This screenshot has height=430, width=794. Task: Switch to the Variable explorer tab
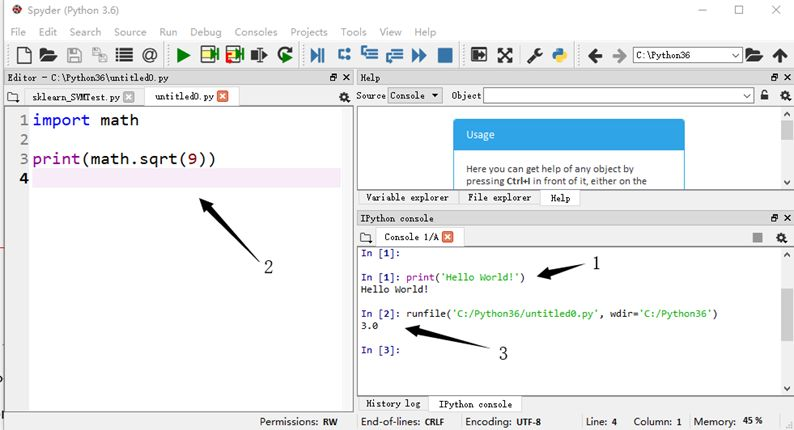click(x=408, y=198)
